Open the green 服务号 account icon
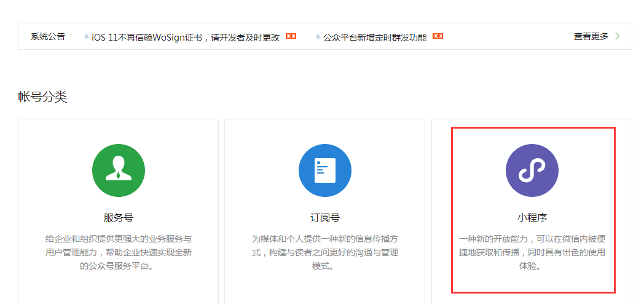The image size is (644, 304). (x=118, y=170)
